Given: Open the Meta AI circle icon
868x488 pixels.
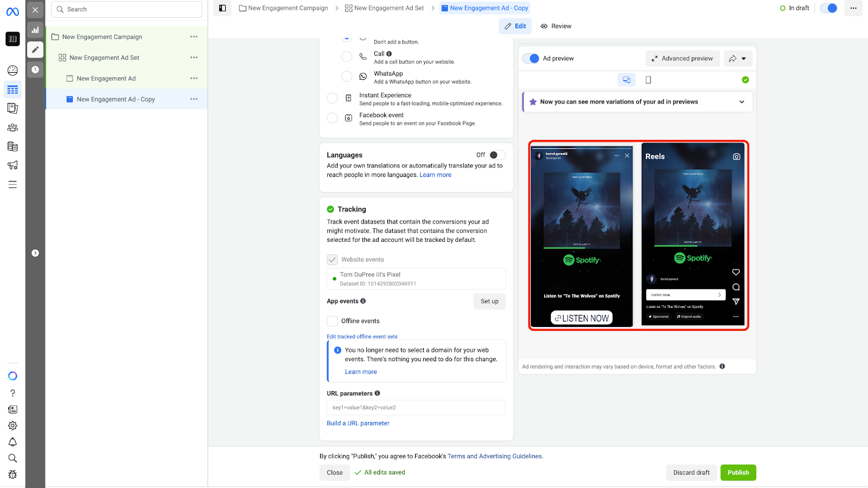Looking at the screenshot, I should coord(12,376).
